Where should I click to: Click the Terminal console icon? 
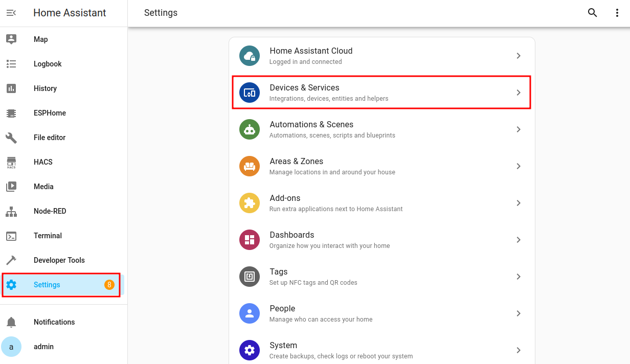11,236
